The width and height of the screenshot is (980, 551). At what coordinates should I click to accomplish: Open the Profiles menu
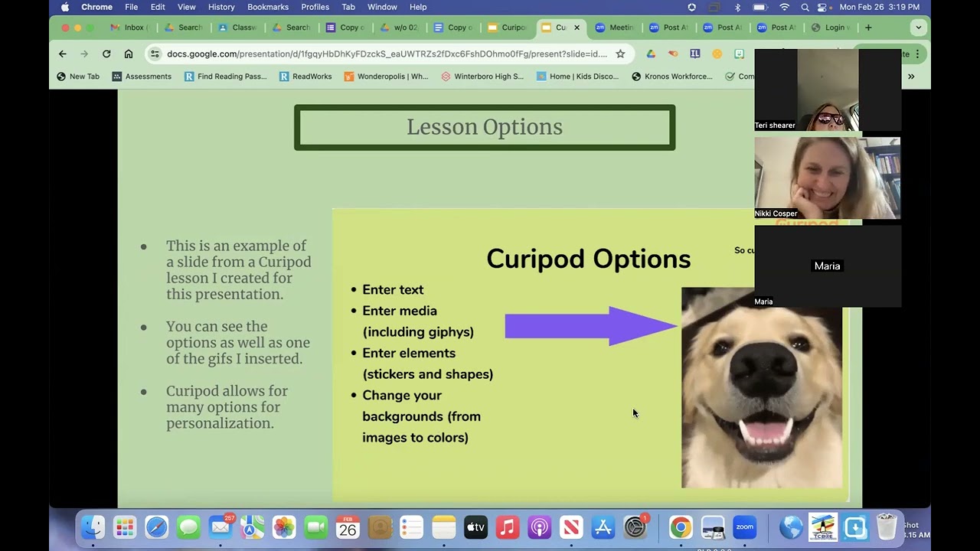315,7
